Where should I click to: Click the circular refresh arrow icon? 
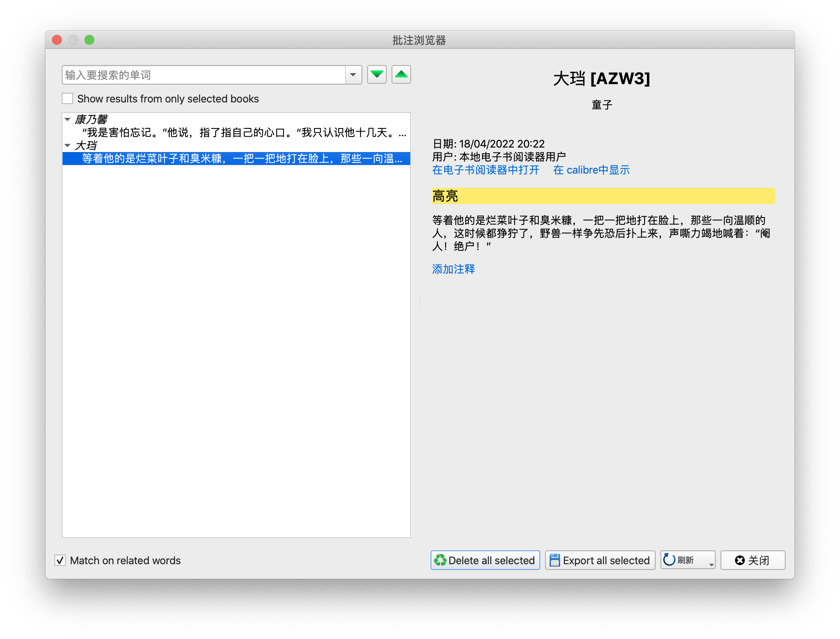coord(669,560)
